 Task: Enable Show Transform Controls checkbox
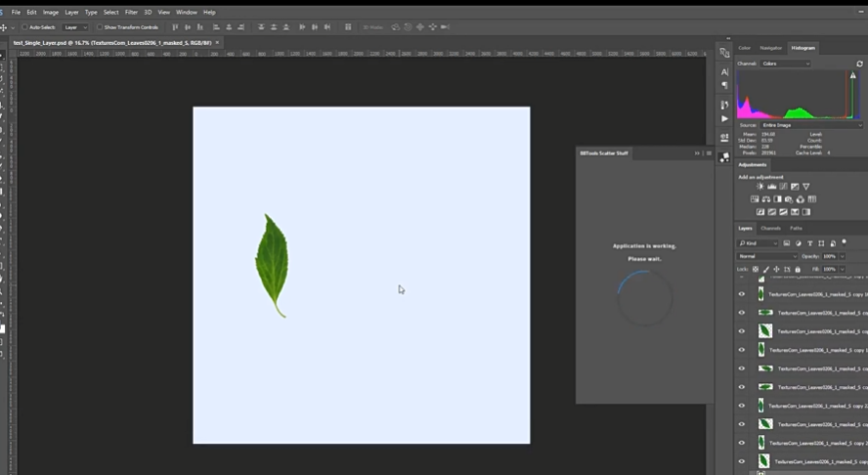tap(100, 27)
